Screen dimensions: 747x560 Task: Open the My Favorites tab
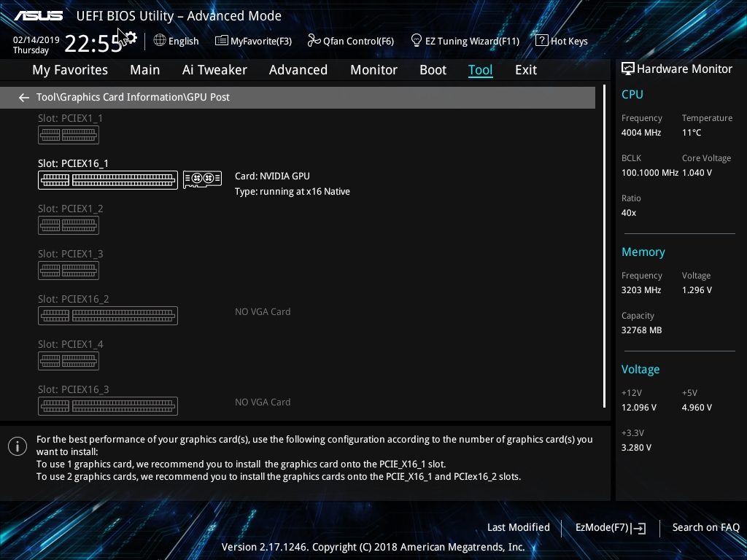pyautogui.click(x=70, y=70)
